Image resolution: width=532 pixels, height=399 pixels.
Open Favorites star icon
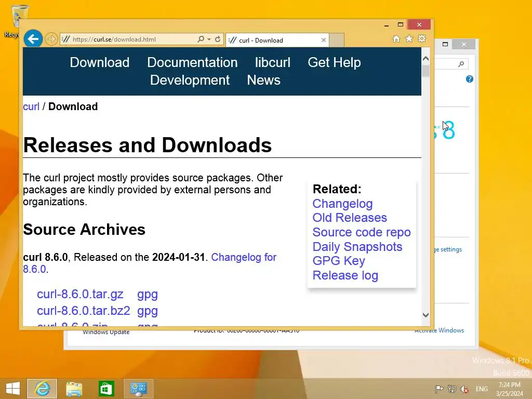[409, 38]
